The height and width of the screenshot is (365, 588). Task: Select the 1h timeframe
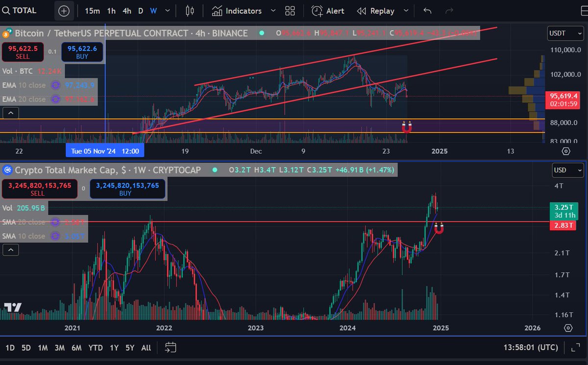point(112,11)
